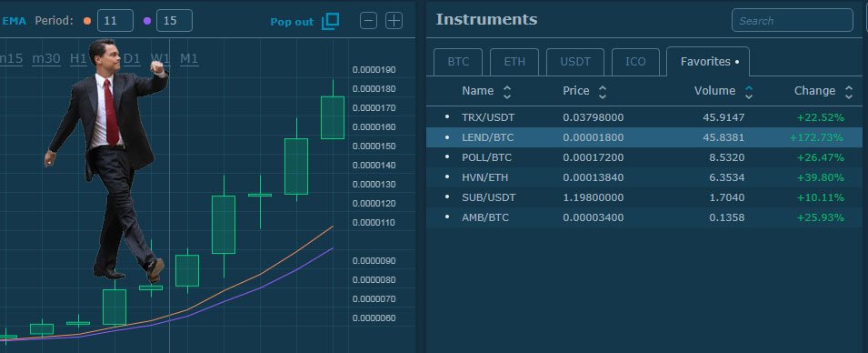Click the +39.80% change value
This screenshot has height=353, width=868.
tap(821, 177)
